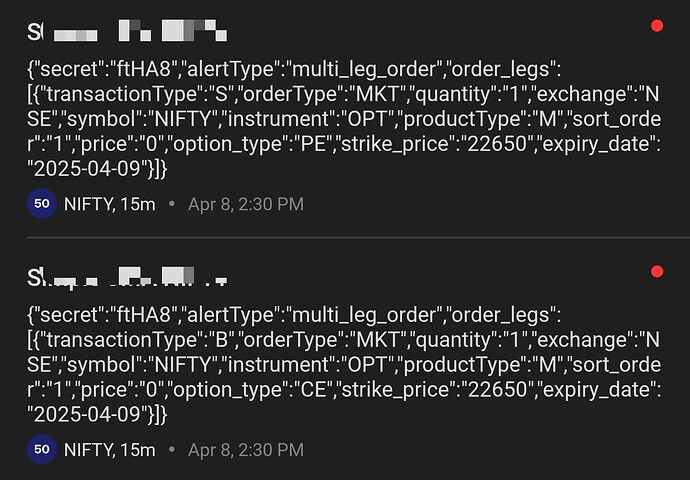Image resolution: width=690 pixels, height=480 pixels.
Task: Click the symbol "NIFTY" line in the first message
Action: click(343, 119)
